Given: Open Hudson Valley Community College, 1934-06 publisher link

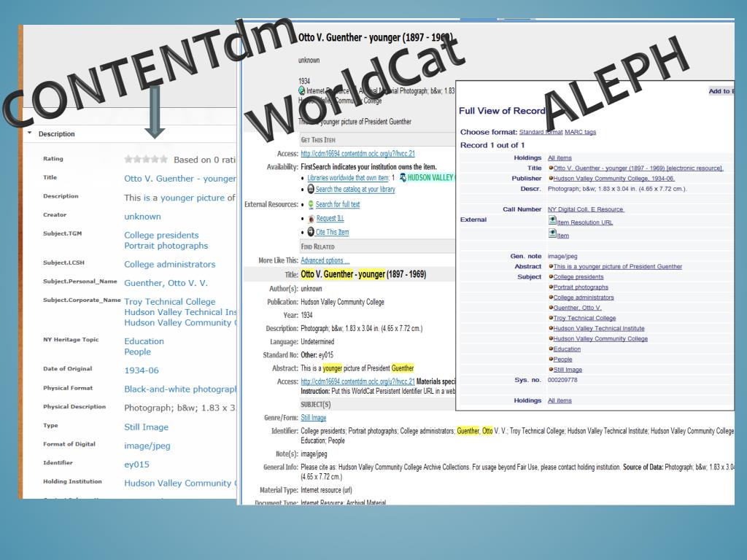Looking at the screenshot, I should (x=614, y=179).
